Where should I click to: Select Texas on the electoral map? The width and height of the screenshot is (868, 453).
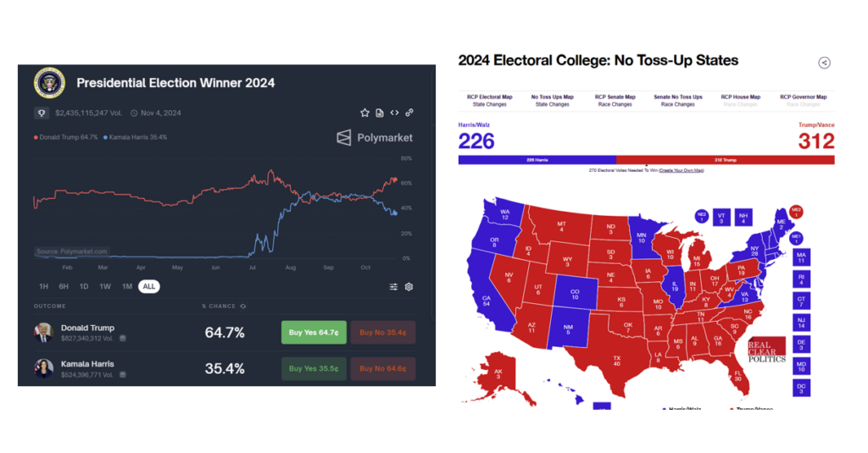pos(616,362)
